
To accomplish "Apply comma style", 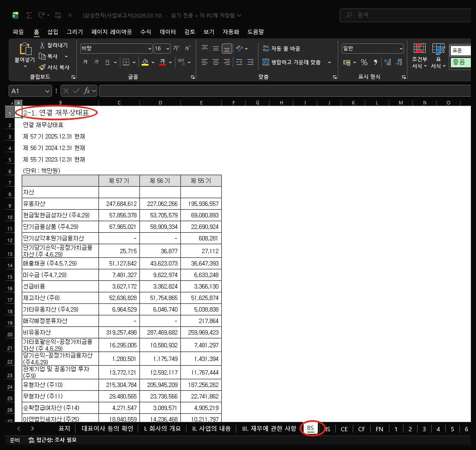I will (375, 62).
